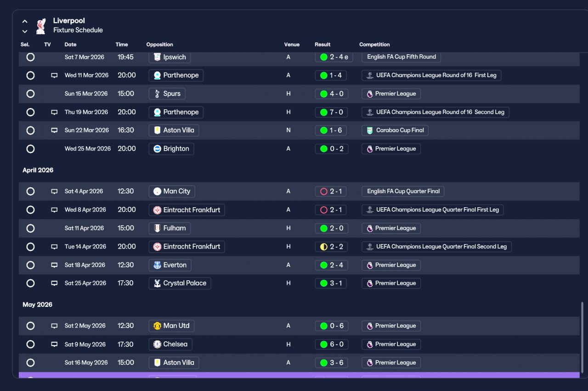Click the up chevron beside Liverpool
The height and width of the screenshot is (391, 588).
coord(25,21)
